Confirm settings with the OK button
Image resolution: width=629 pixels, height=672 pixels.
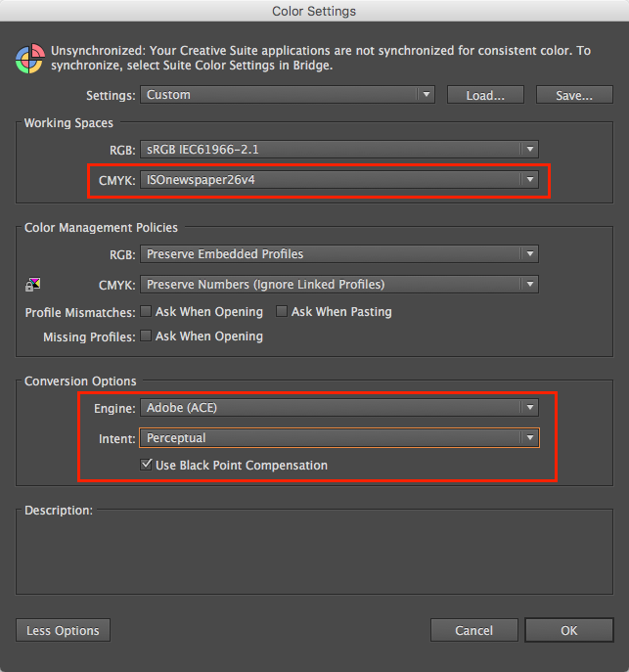(x=569, y=630)
